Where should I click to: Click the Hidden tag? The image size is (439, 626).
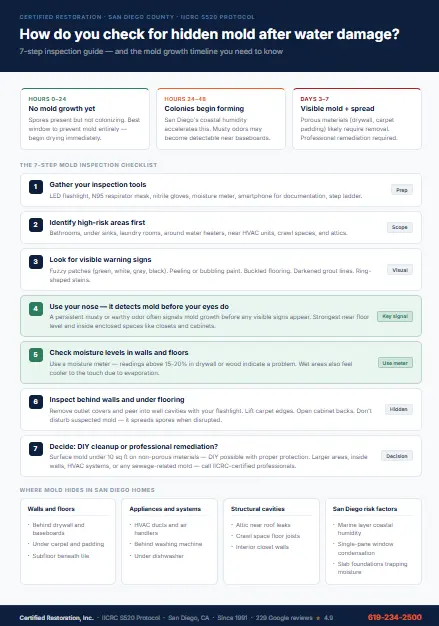pos(399,409)
